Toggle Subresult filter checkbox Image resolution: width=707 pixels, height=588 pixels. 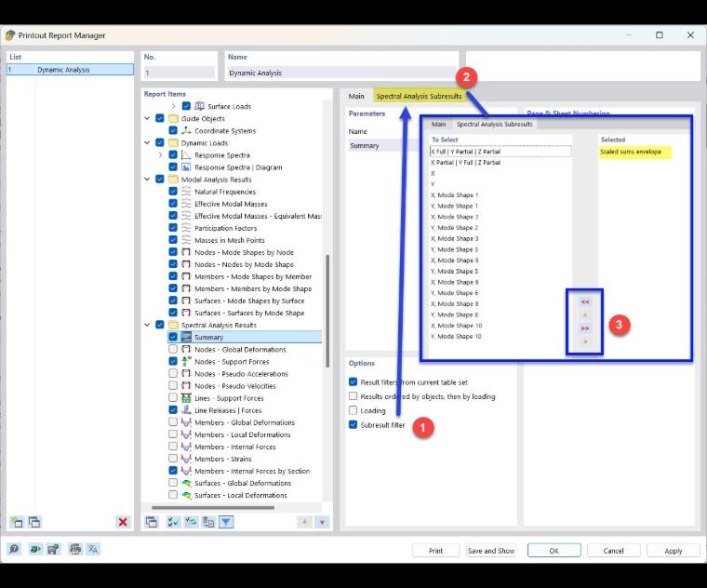[x=353, y=425]
